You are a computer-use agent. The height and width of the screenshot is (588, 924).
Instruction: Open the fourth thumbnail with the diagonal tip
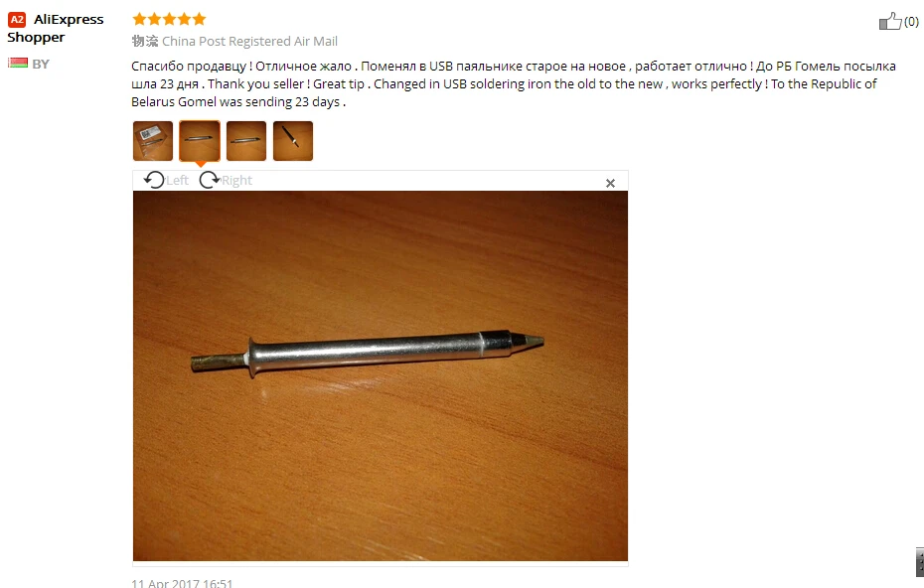pyautogui.click(x=293, y=141)
